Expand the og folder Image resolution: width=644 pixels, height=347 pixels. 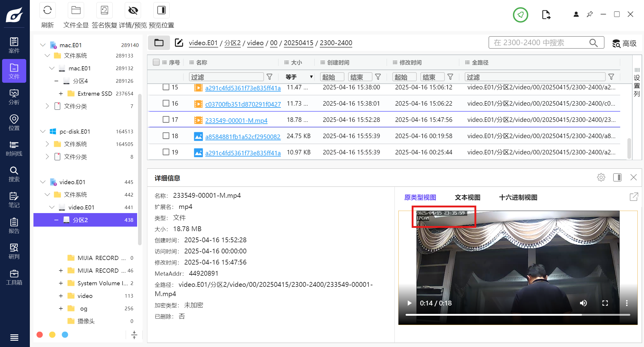pos(61,308)
